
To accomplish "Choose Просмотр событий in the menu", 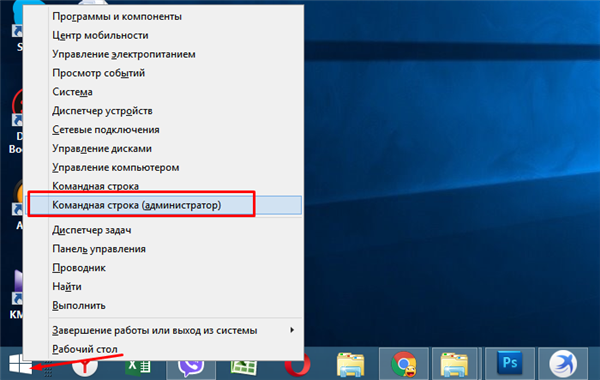I will pos(164,73).
